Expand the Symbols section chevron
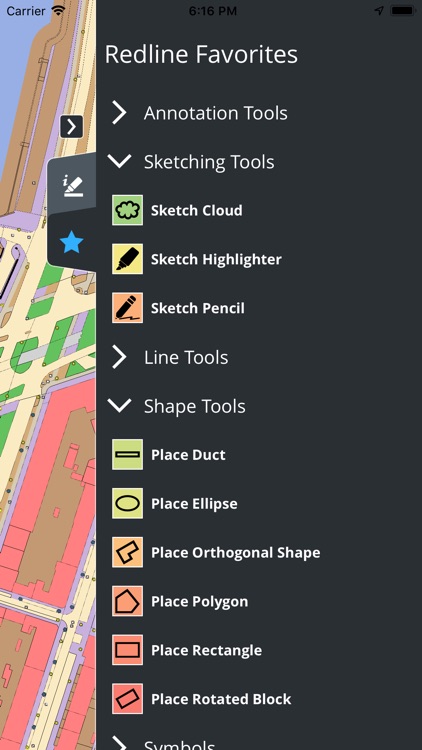This screenshot has height=750, width=422. pyautogui.click(x=119, y=743)
